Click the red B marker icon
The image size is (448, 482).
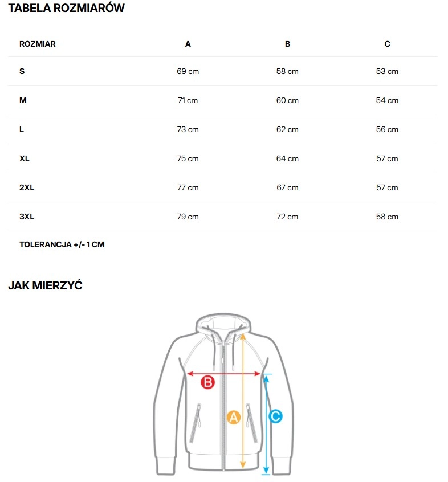point(208,383)
